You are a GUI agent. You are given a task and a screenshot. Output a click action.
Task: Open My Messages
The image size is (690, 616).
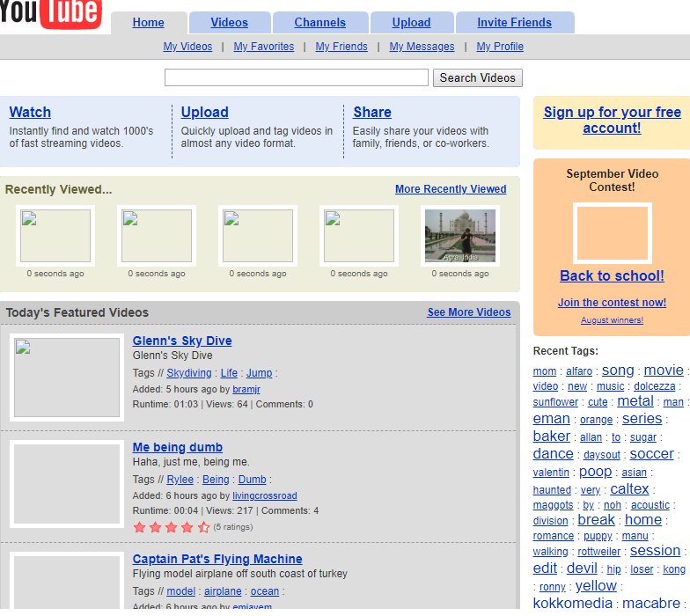click(422, 47)
